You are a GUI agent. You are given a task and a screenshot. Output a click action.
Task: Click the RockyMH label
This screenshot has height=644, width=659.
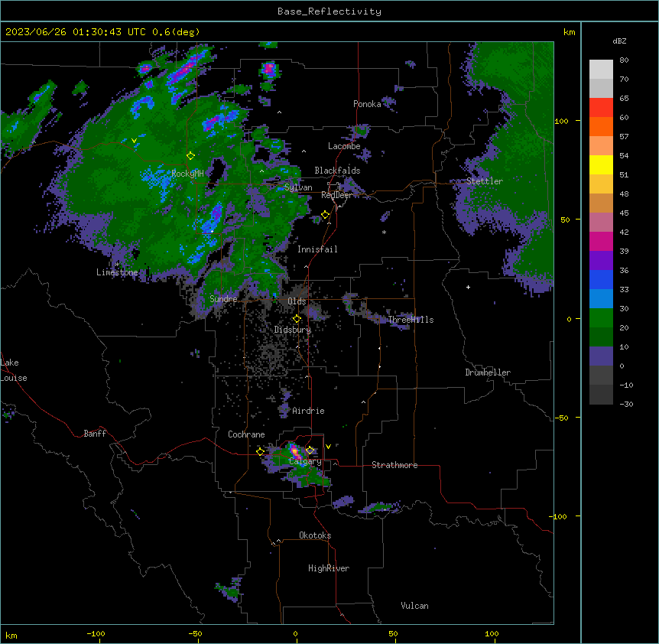[187, 174]
